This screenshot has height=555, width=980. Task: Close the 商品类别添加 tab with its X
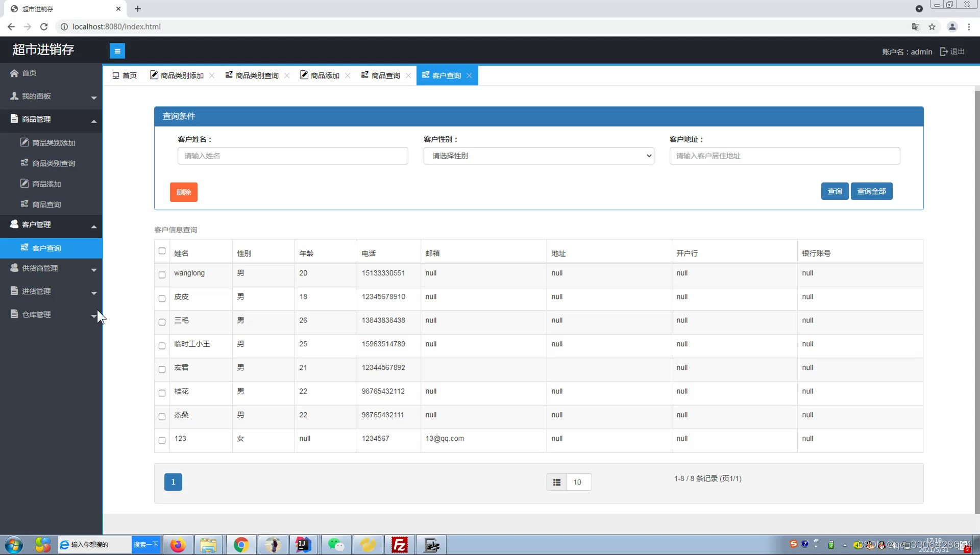click(x=212, y=75)
